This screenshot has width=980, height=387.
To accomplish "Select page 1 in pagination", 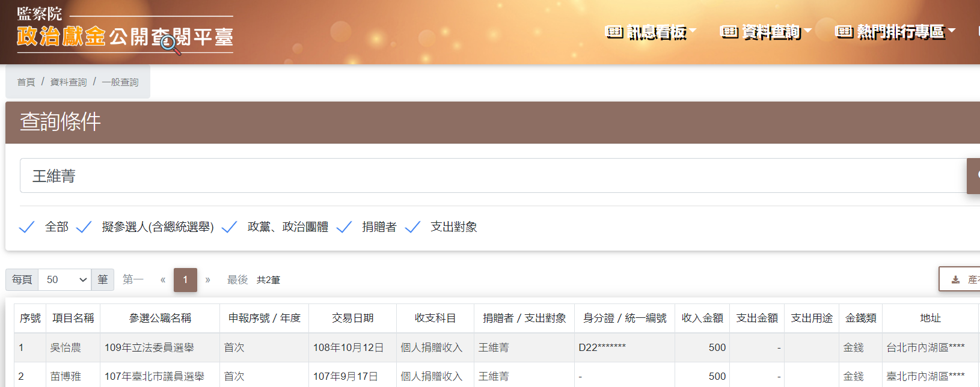I will pyautogui.click(x=185, y=280).
